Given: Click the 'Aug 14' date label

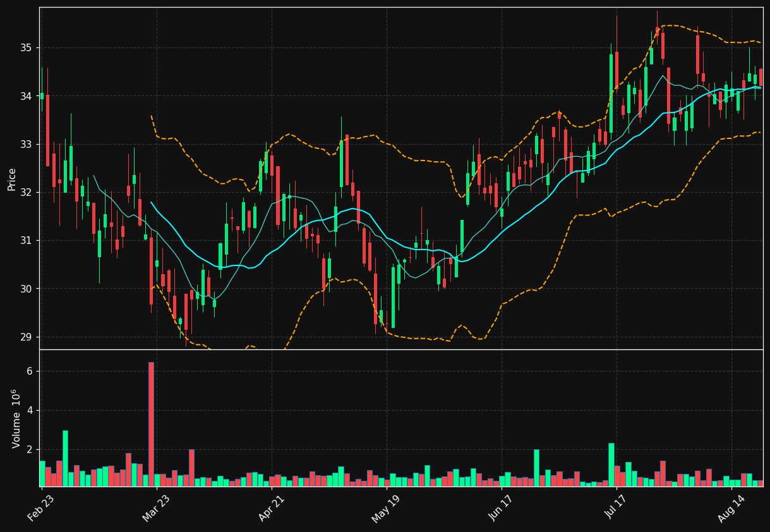Looking at the screenshot, I should pos(730,509).
